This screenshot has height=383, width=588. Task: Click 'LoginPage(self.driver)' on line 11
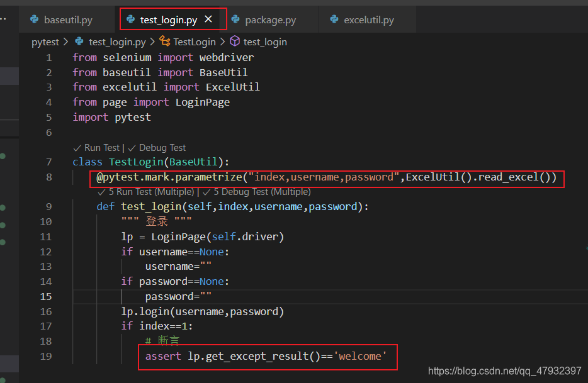217,236
